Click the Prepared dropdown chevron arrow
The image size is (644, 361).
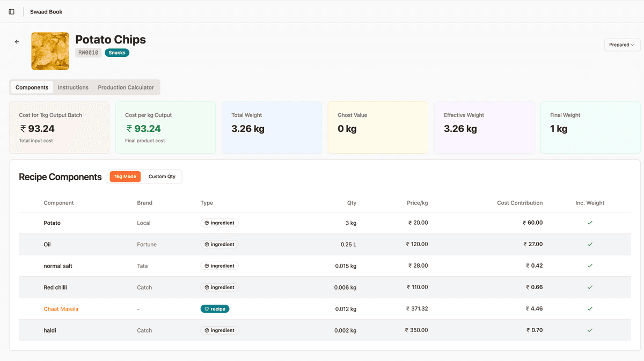(x=633, y=45)
